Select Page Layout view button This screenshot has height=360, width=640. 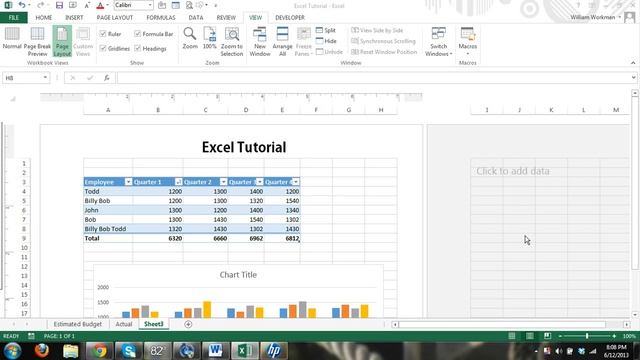pyautogui.click(x=62, y=42)
